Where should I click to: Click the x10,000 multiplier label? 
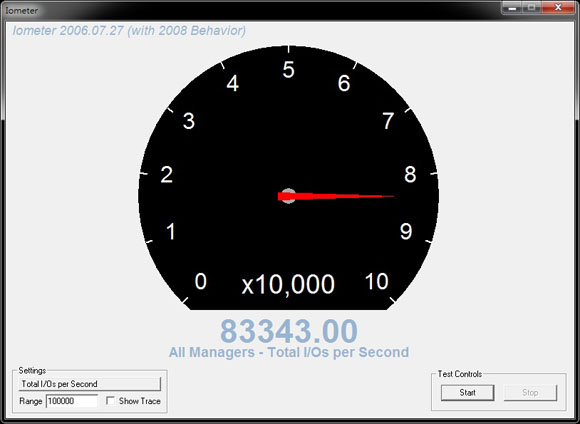pyautogui.click(x=288, y=284)
